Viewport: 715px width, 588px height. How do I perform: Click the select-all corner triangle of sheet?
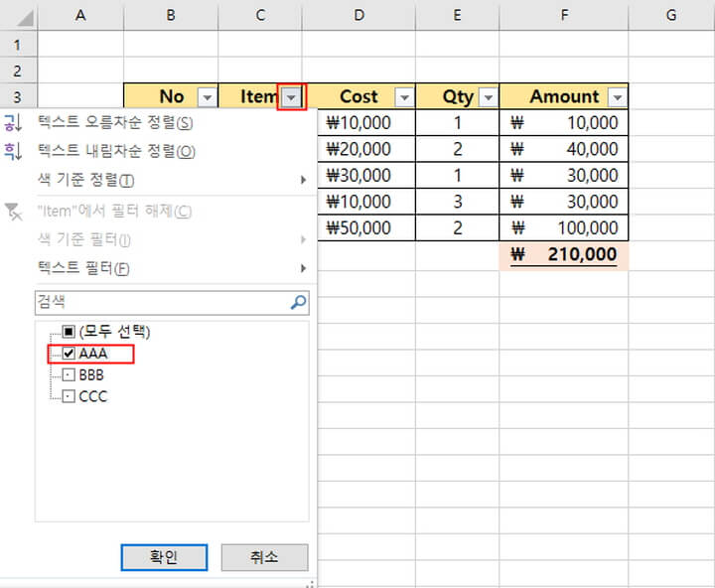[25, 18]
